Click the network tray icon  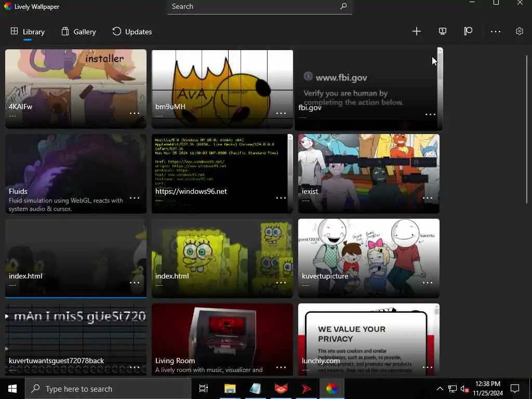click(453, 389)
